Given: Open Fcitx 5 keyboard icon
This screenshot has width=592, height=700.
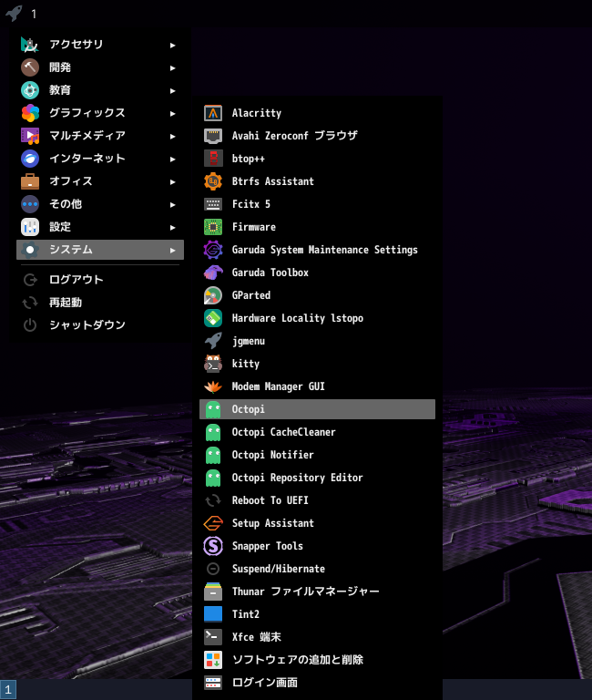Looking at the screenshot, I should [x=213, y=204].
